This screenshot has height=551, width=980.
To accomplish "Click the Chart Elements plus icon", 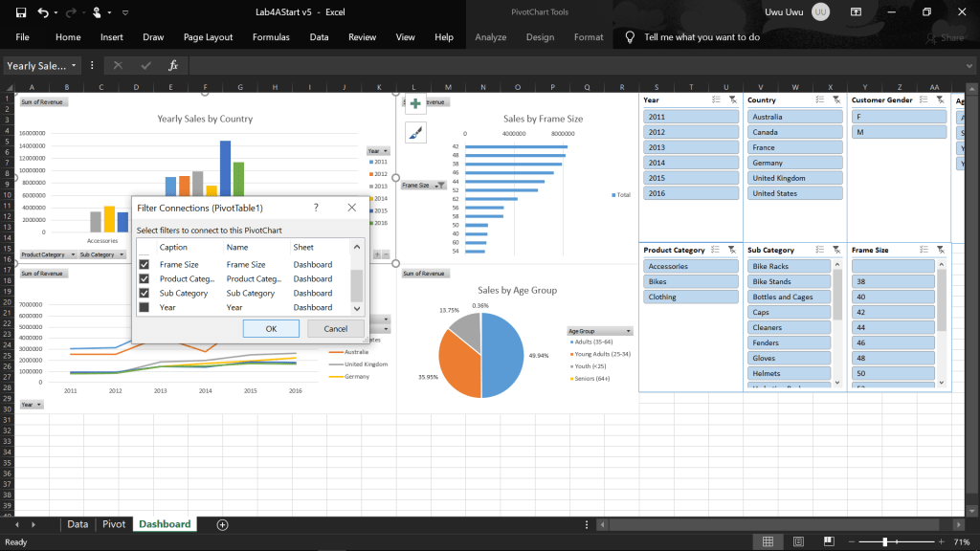I will point(416,104).
